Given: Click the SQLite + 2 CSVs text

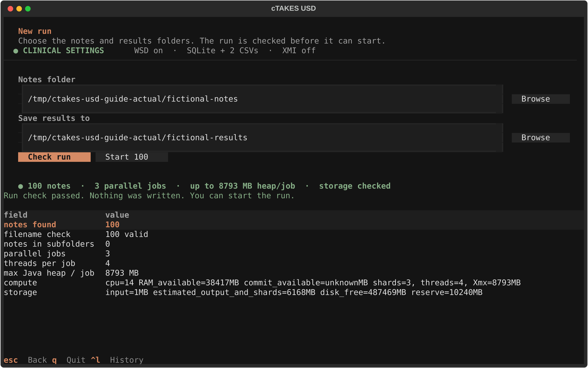Looking at the screenshot, I should (x=222, y=51).
